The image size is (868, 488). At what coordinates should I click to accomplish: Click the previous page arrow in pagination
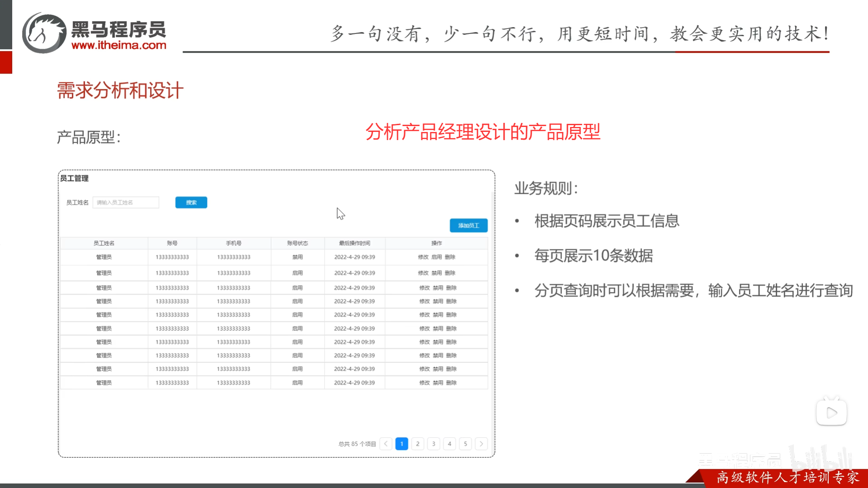click(386, 444)
